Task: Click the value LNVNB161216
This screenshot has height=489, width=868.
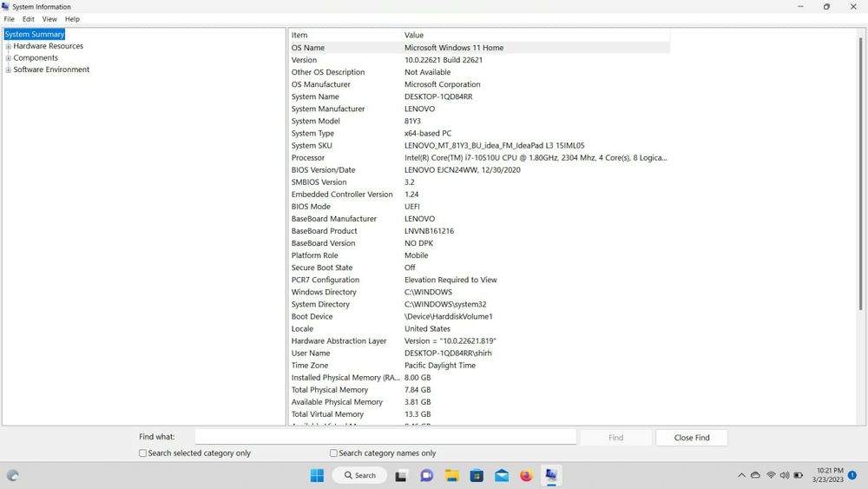Action: pos(429,231)
